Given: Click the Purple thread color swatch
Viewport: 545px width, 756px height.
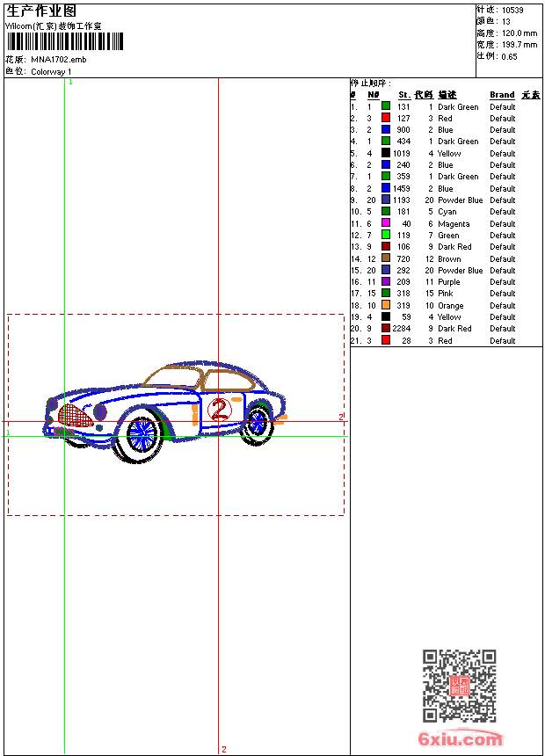Looking at the screenshot, I should pyautogui.click(x=386, y=282).
